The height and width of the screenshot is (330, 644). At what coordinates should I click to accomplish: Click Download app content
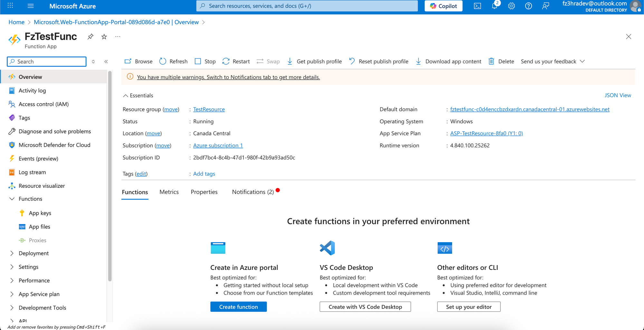click(x=449, y=61)
